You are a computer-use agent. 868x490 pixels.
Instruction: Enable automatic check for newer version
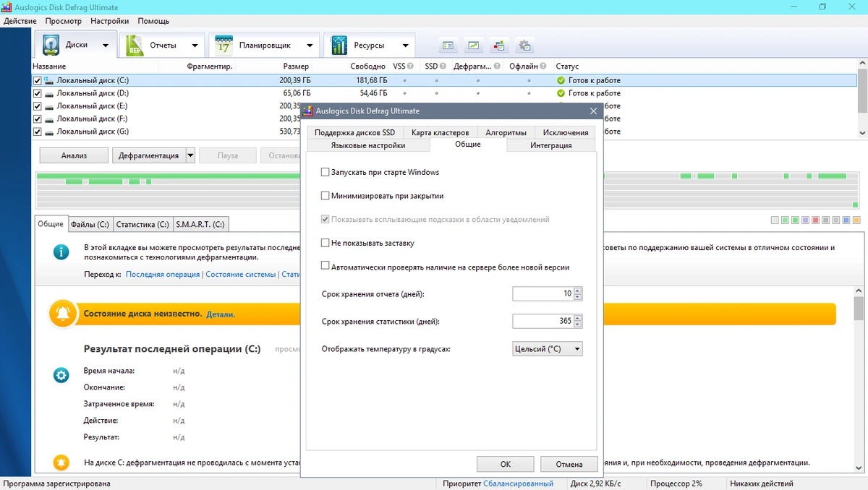325,267
